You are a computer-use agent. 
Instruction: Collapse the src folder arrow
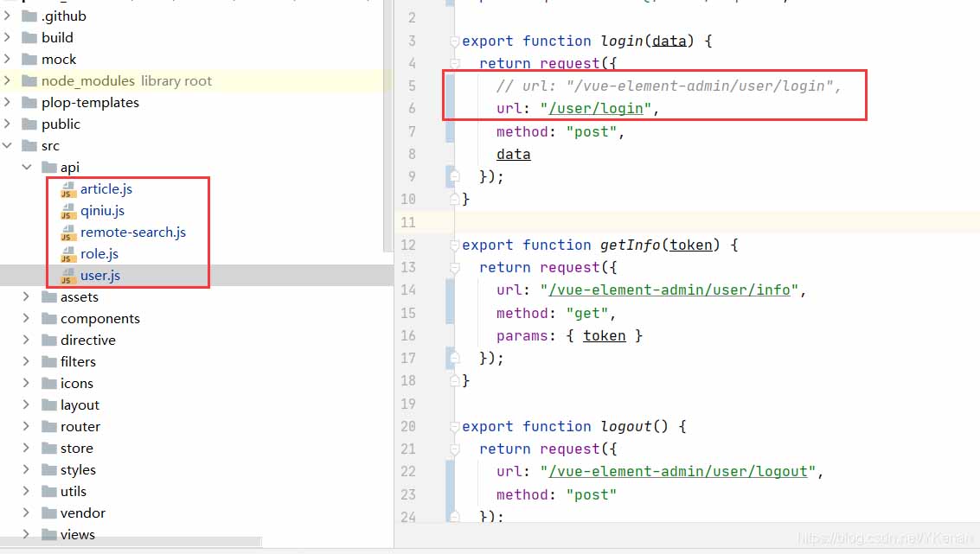pyautogui.click(x=7, y=145)
